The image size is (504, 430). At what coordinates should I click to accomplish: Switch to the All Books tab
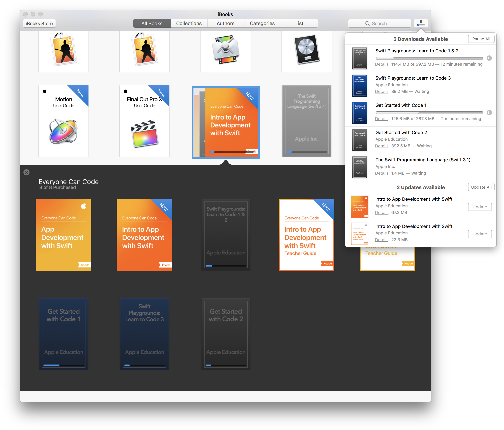(x=152, y=23)
